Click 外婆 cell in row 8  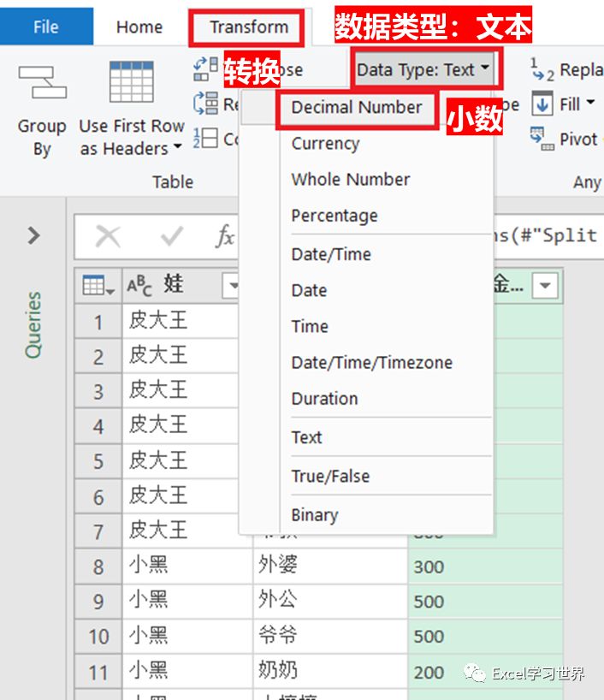330,566
